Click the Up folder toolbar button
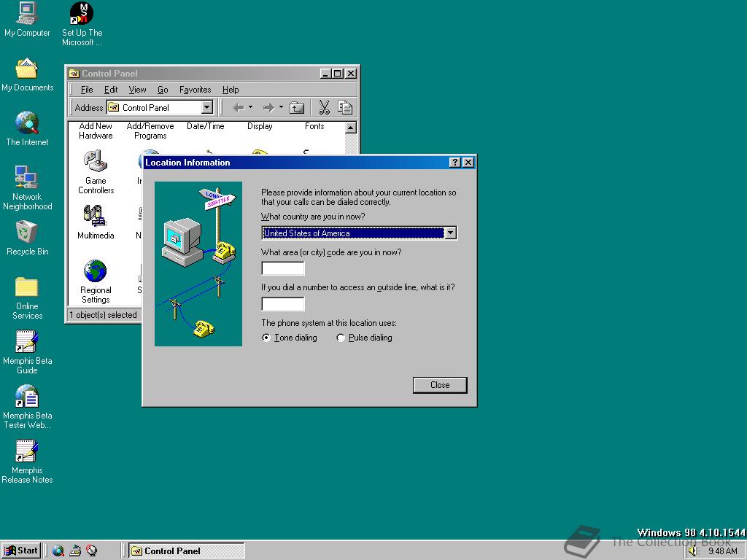This screenshot has height=560, width=747. point(297,108)
